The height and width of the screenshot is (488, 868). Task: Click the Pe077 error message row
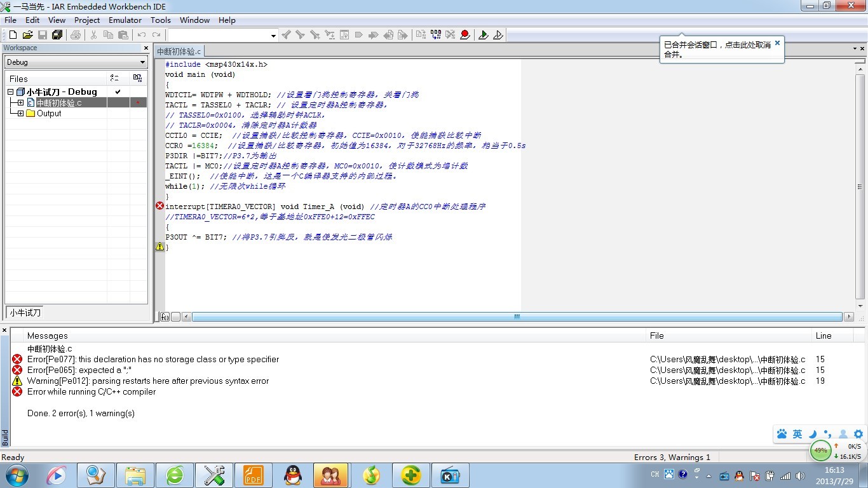[x=438, y=360]
